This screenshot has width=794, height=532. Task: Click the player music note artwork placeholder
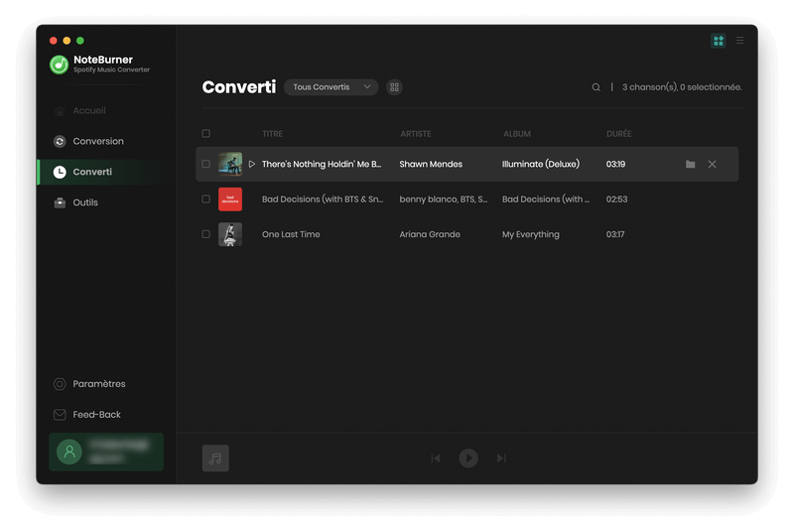tap(215, 459)
